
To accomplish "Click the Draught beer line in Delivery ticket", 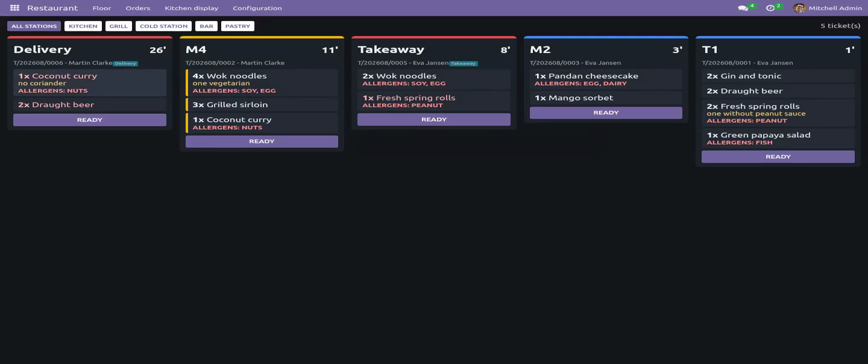I will point(90,105).
